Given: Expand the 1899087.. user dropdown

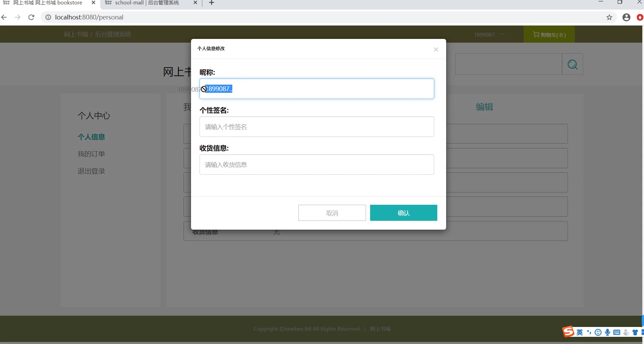Looking at the screenshot, I should 489,34.
